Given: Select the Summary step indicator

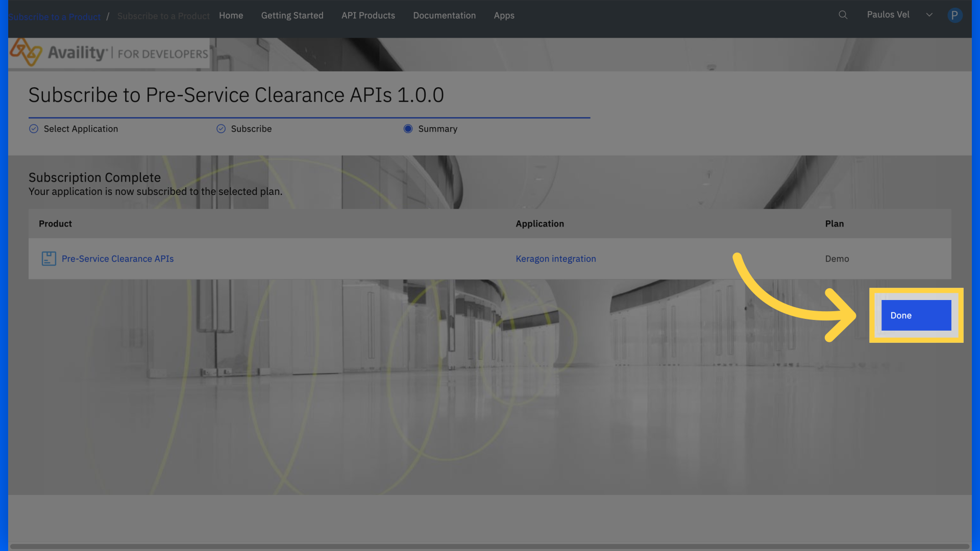Looking at the screenshot, I should 408,129.
